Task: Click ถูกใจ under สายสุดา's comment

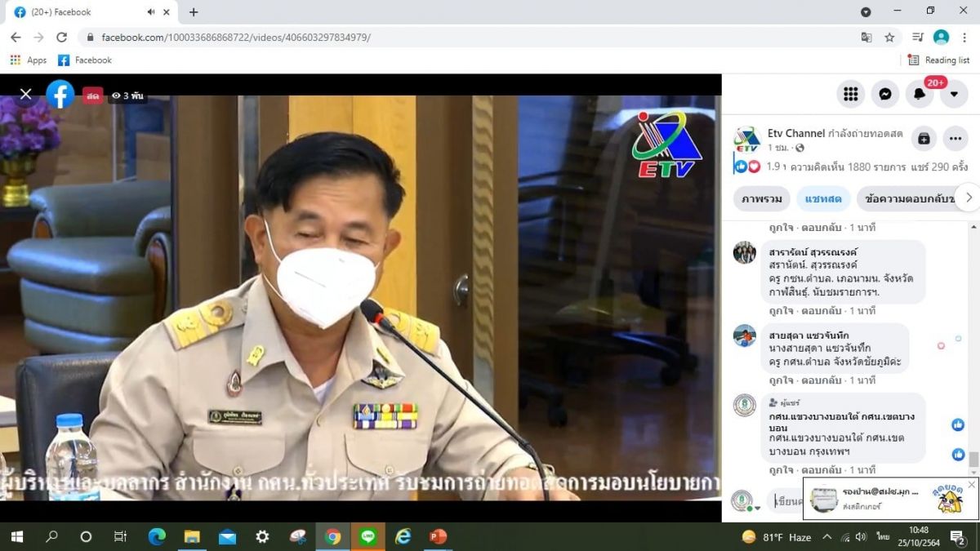Action: pos(782,380)
